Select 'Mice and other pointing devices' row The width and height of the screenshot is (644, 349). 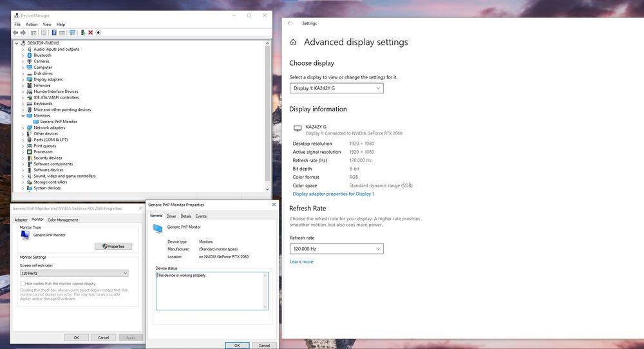point(62,109)
